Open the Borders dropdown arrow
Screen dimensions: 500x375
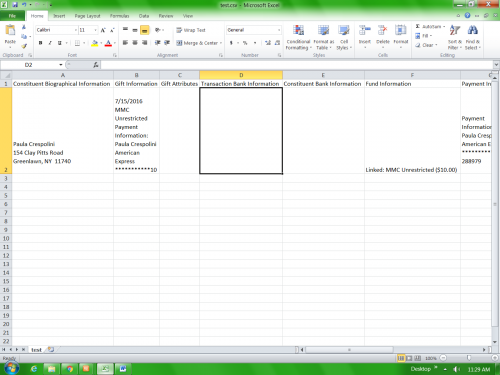[x=84, y=43]
